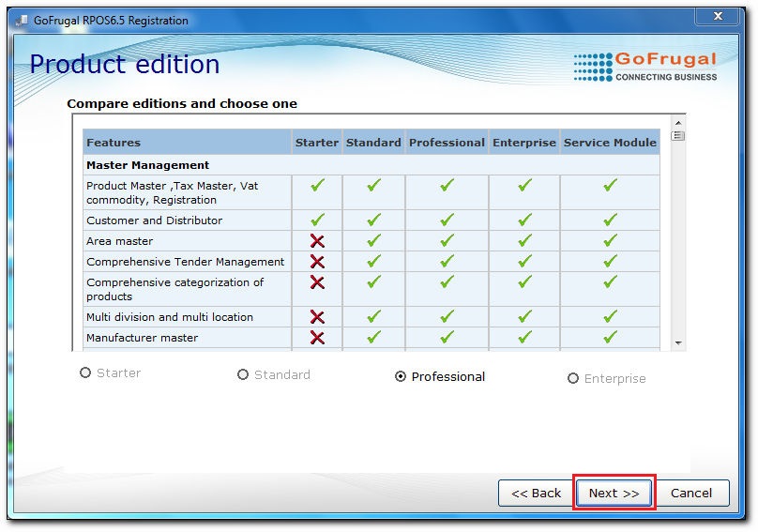Viewport: 758px width, 532px height.
Task: Click the red X for Multi division Starter
Action: 317,317
